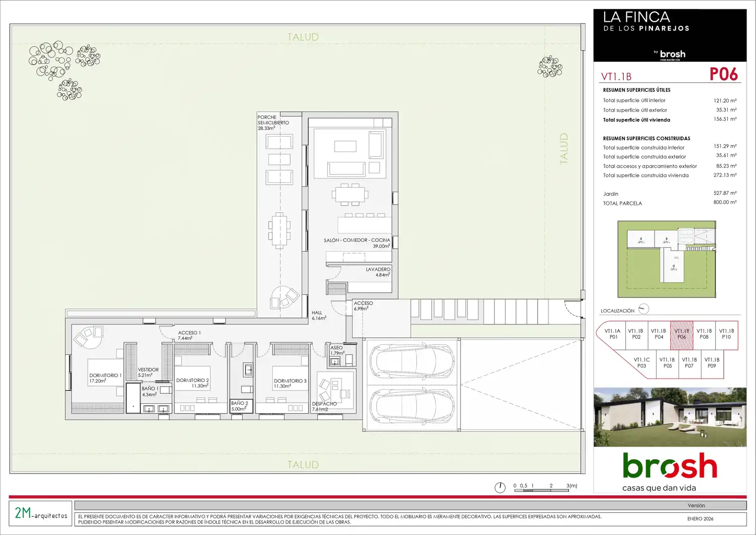756x535 pixels.
Task: Select plot VT1.1A P01 in the location map
Action: 612,334
